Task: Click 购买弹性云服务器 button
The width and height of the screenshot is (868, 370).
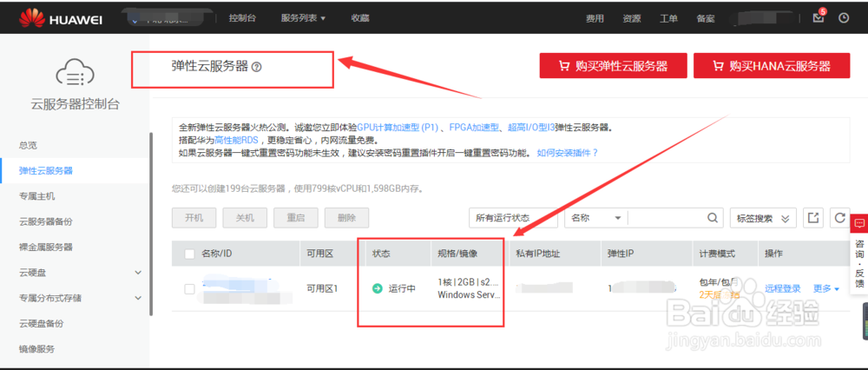Action: coord(614,66)
